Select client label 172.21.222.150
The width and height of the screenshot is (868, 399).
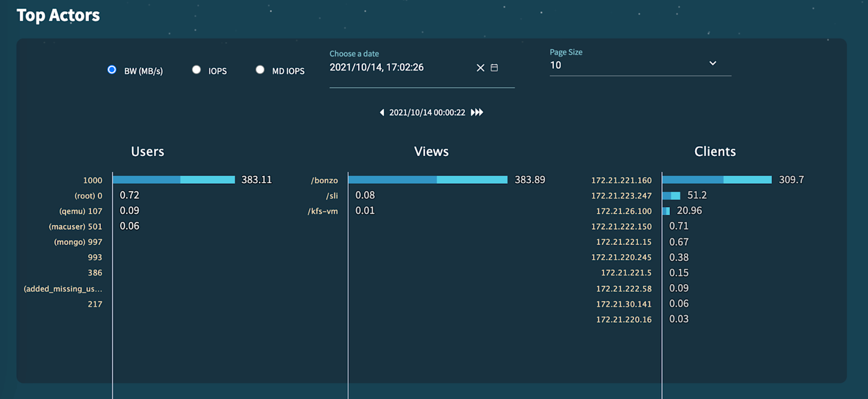622,227
